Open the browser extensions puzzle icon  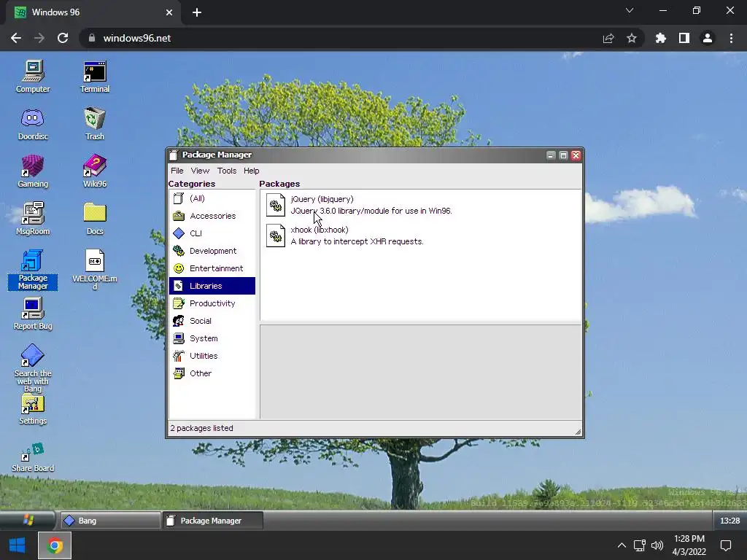[x=661, y=38]
